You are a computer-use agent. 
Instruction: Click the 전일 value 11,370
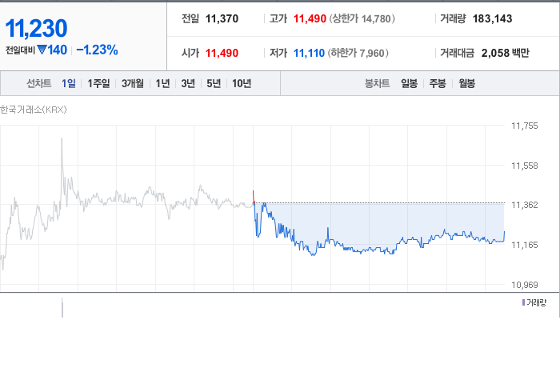pos(222,18)
